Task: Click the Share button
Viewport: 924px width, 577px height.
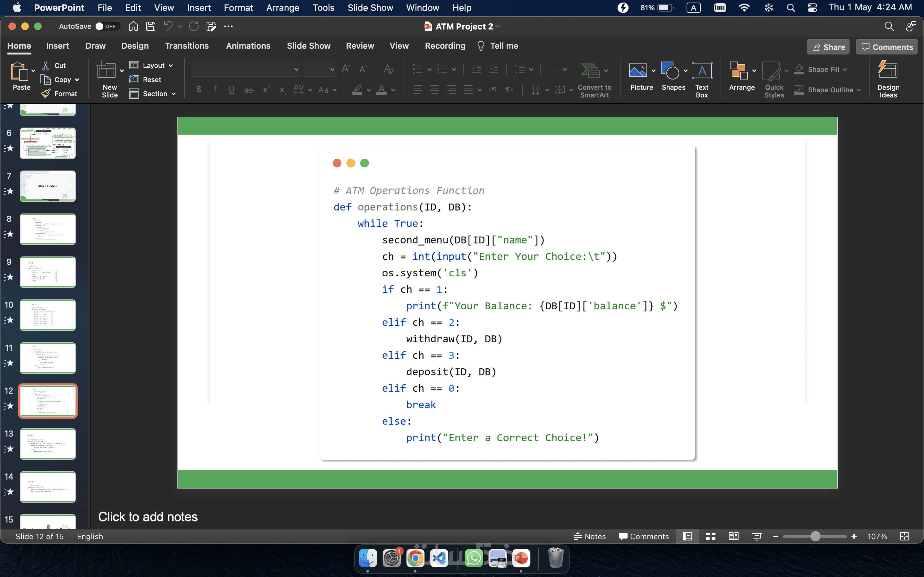Action: [x=828, y=47]
